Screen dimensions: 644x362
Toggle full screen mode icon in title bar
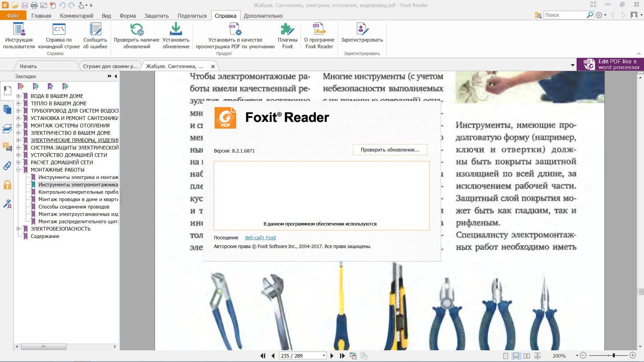click(593, 4)
